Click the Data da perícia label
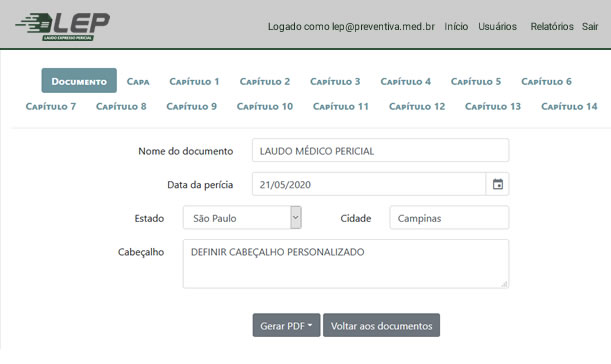The width and height of the screenshot is (611, 364). pyautogui.click(x=200, y=184)
